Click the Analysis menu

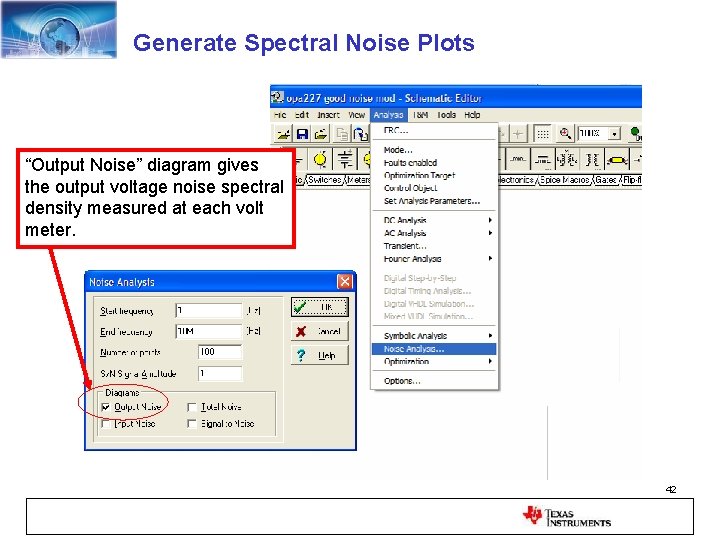click(x=388, y=115)
